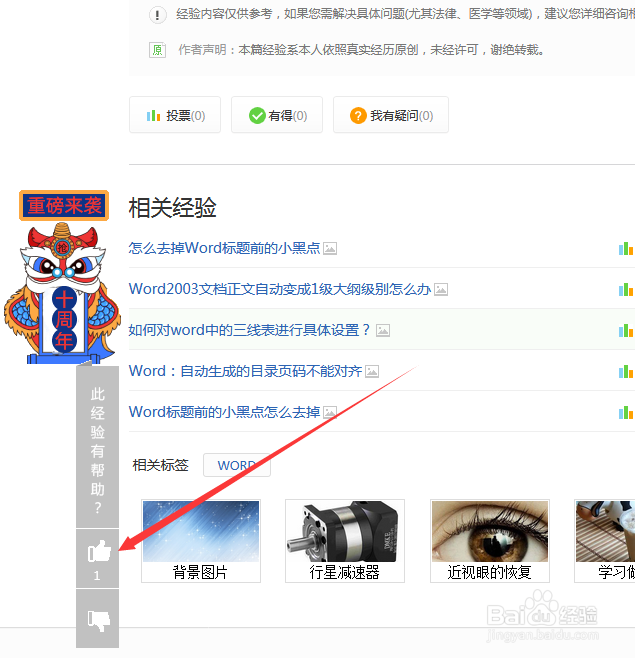This screenshot has width=635, height=658.
Task: Click the 十周年 lion dance mascot banner
Action: pyautogui.click(x=62, y=293)
